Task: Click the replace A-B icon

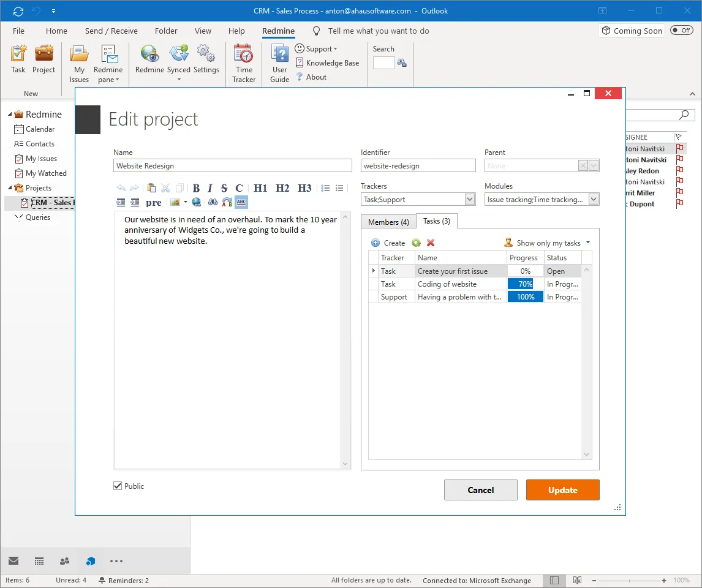Action: 227,202
